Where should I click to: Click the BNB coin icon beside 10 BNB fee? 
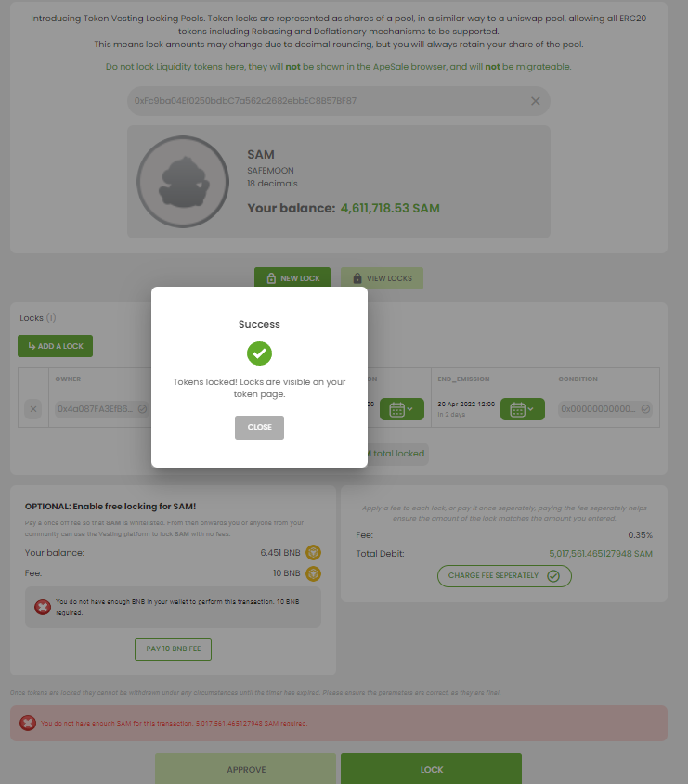click(313, 573)
